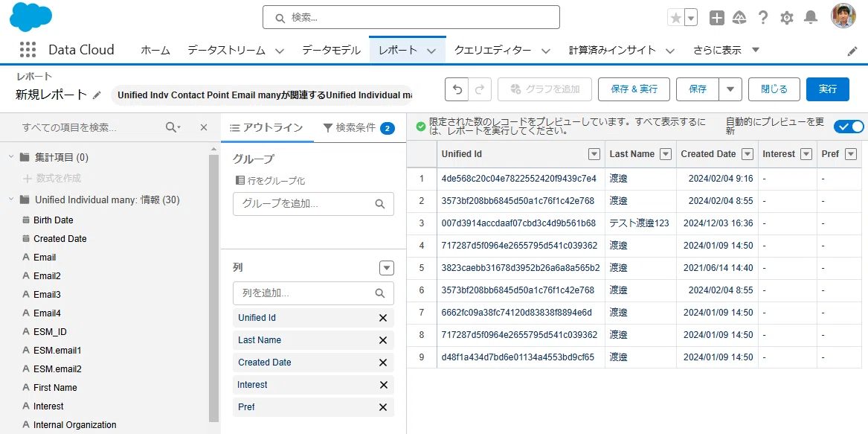Click the グラフを追加 button
The image size is (868, 434).
[x=544, y=89]
